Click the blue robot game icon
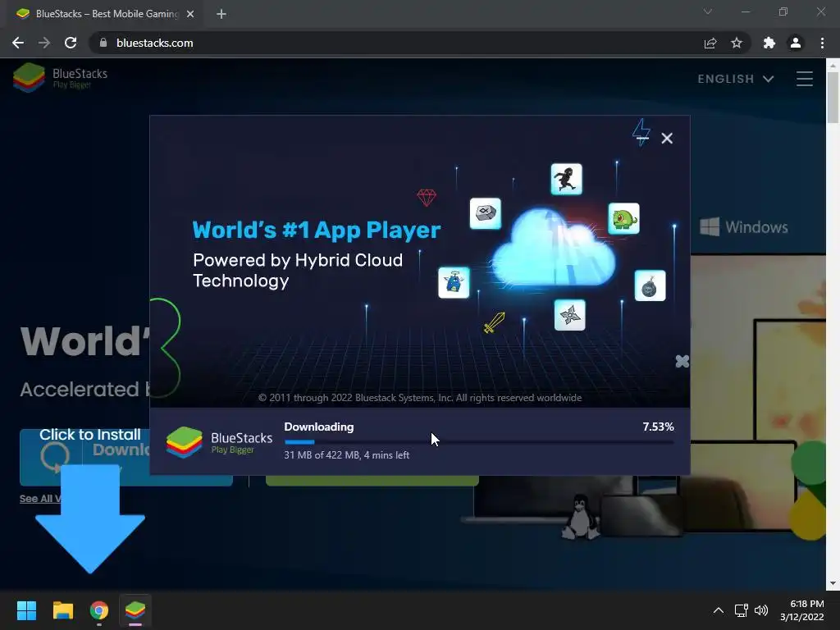This screenshot has width=840, height=630. 454,283
